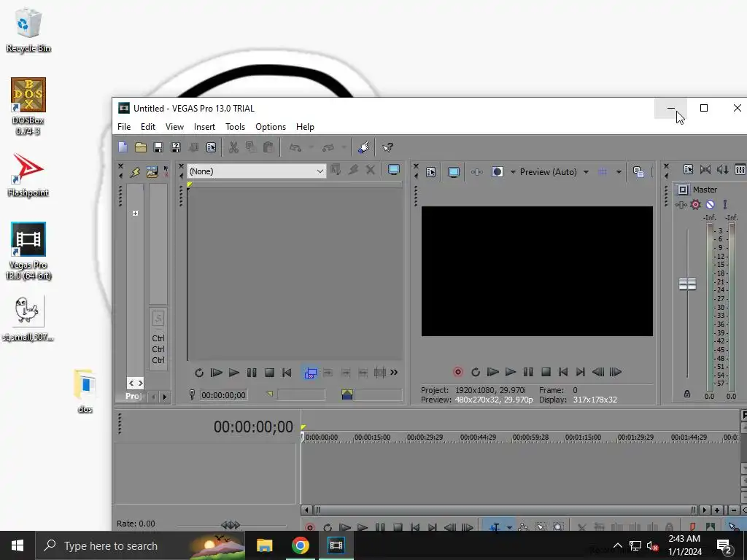Click the import media icon in Project Media
Screen dimensions: 747x560
[x=152, y=172]
